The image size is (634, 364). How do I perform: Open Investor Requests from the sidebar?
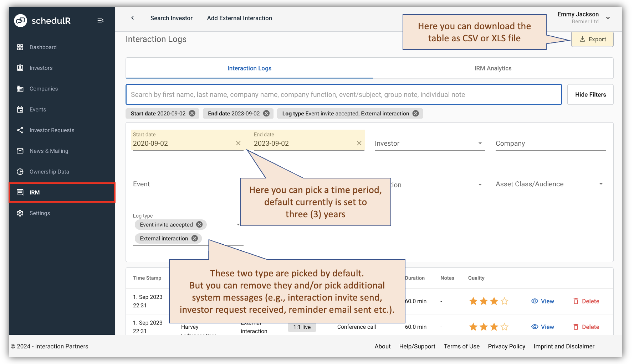click(52, 130)
